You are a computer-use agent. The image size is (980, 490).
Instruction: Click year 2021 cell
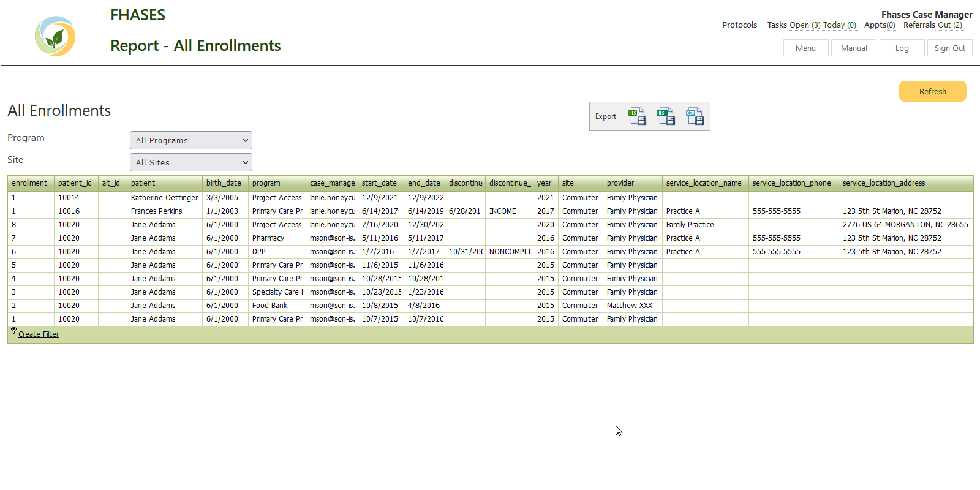click(x=545, y=198)
